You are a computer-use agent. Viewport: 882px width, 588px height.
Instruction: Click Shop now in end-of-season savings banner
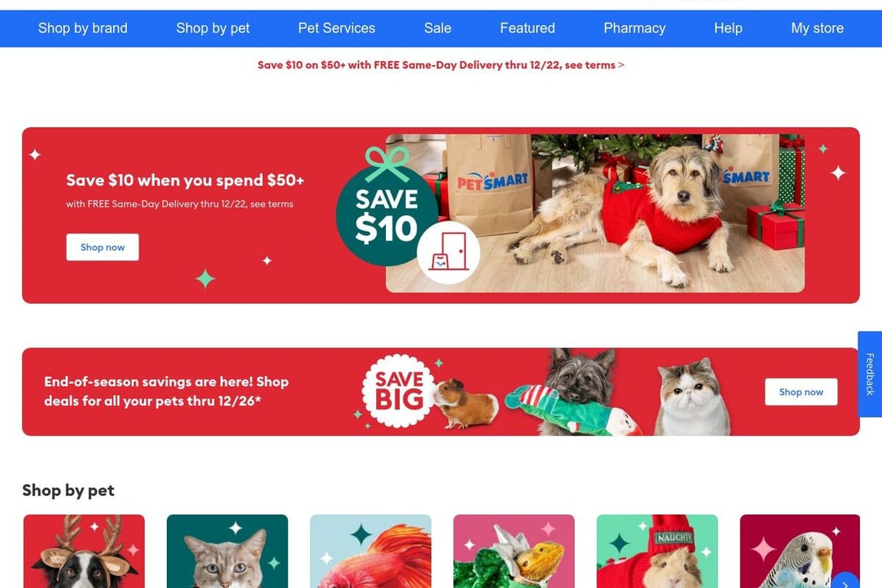click(801, 392)
